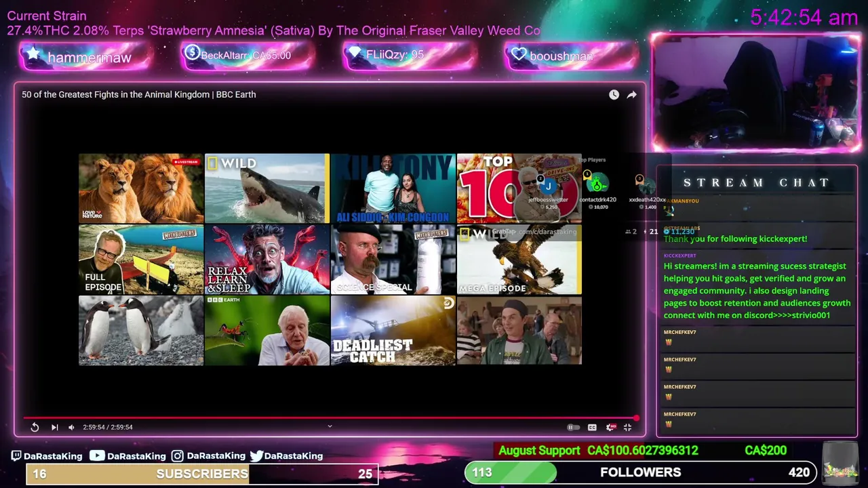868x488 pixels.
Task: Click the Replay button in the video player
Action: pos(35,427)
